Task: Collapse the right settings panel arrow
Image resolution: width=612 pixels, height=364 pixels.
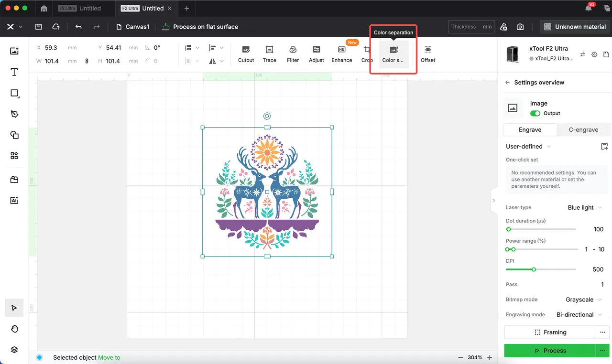Action: point(494,201)
